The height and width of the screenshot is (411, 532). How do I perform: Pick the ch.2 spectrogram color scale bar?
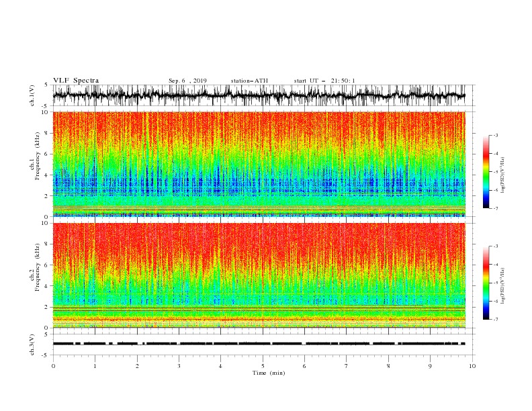point(486,283)
